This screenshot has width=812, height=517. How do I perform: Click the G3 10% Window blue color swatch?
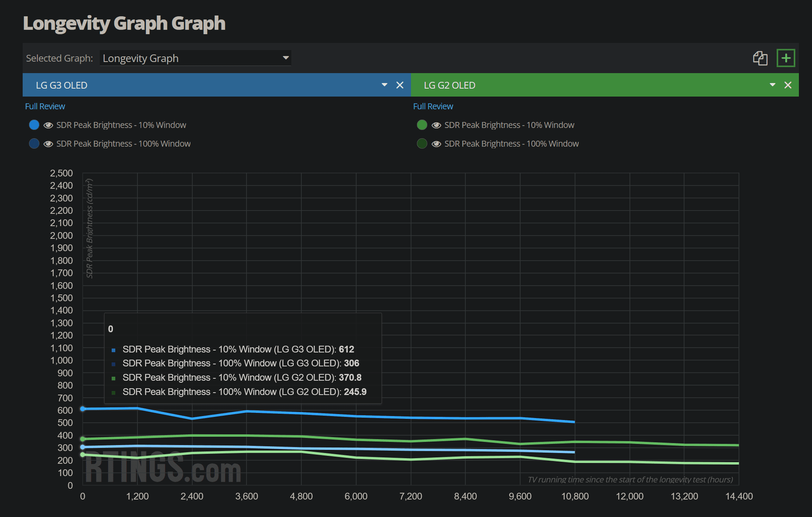coord(34,125)
